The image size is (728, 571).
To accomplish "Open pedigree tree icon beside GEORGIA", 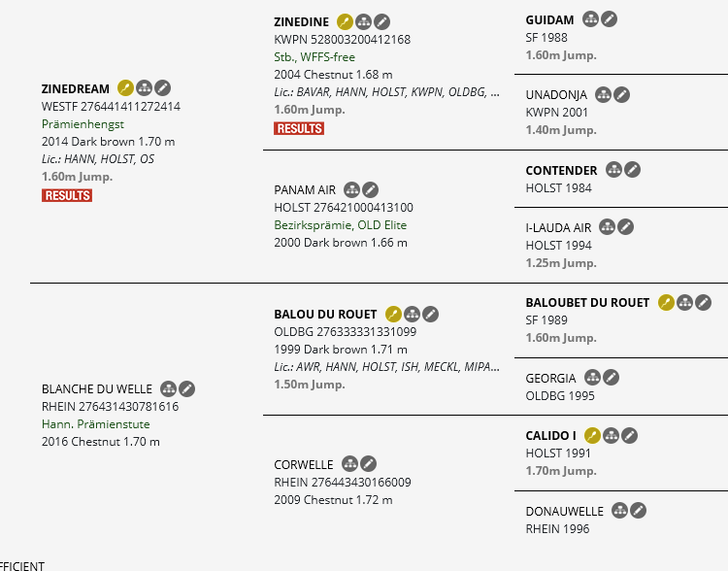I will [x=592, y=377].
